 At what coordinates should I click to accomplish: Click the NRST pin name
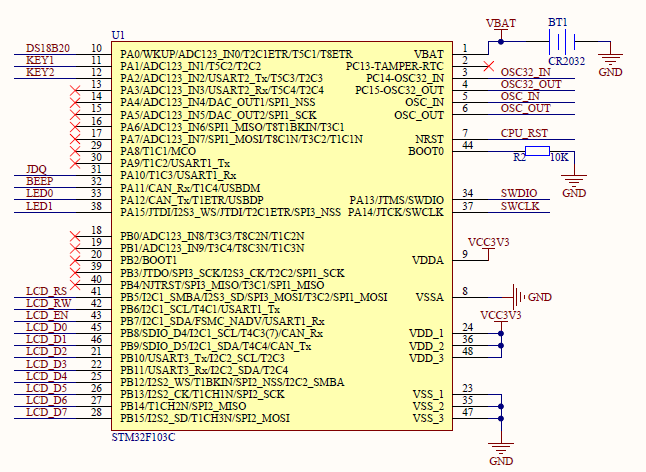point(429,139)
